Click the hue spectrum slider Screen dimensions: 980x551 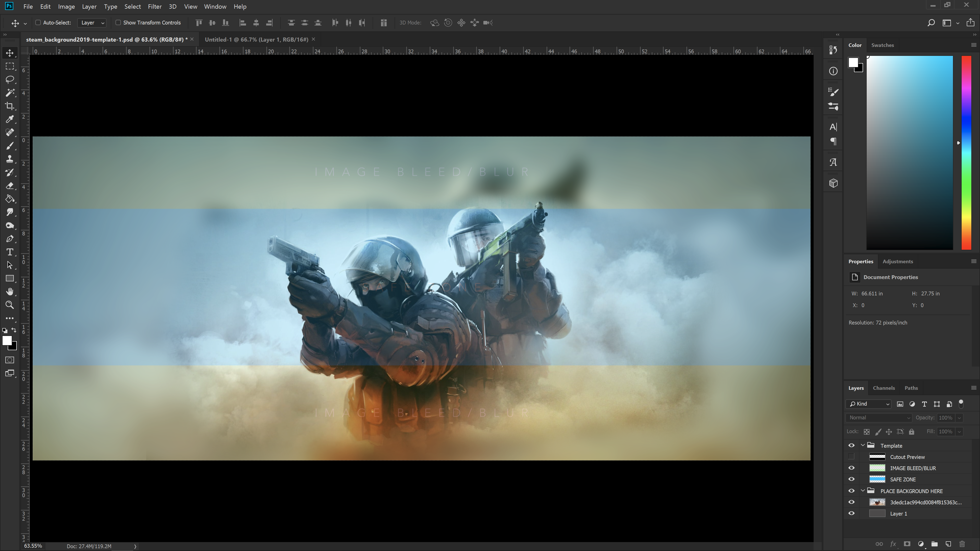[x=966, y=153]
